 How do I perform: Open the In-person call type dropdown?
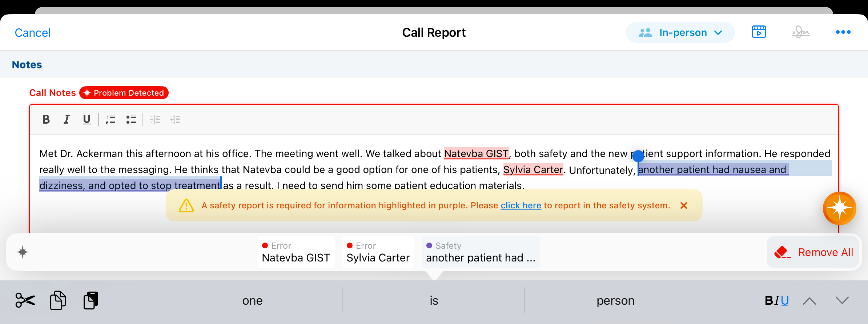click(x=680, y=32)
